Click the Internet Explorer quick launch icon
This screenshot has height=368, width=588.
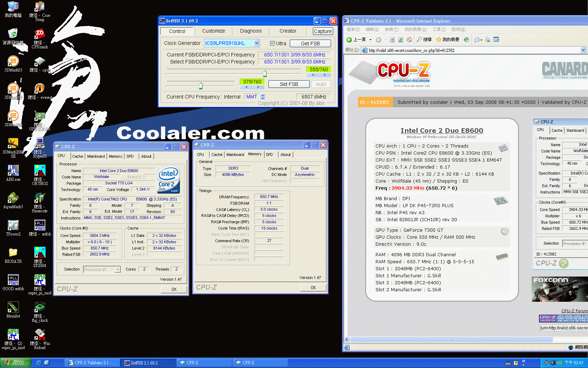(x=39, y=363)
